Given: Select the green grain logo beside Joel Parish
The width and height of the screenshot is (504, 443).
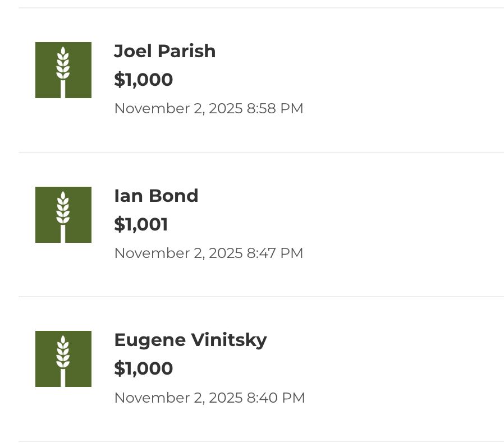Looking at the screenshot, I should point(63,70).
